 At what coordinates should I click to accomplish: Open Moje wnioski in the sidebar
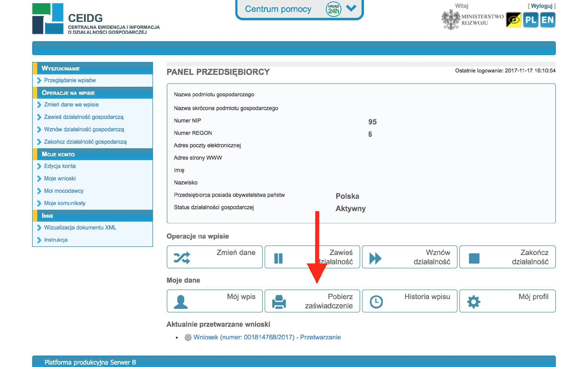point(60,179)
